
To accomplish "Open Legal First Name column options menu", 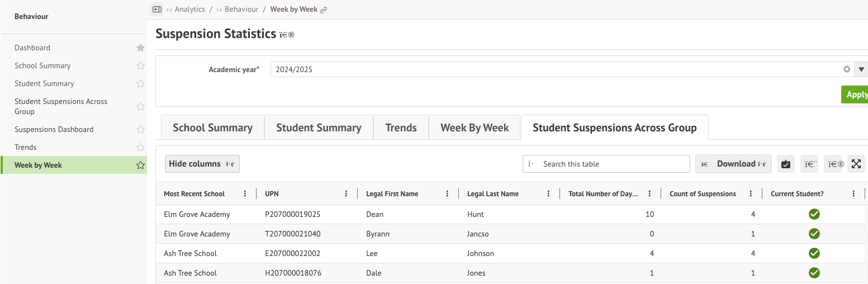I will [447, 194].
